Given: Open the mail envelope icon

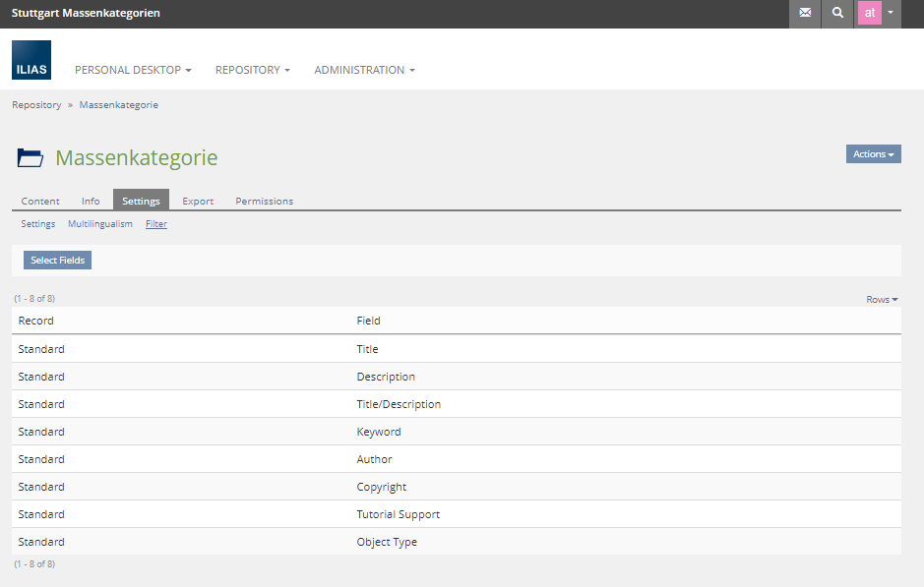Looking at the screenshot, I should click(805, 14).
